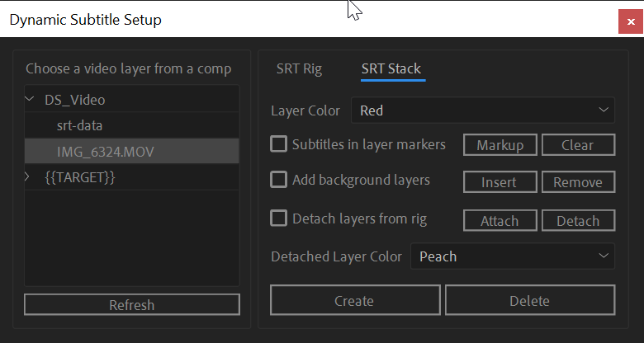Switch to the SRT Rig tab

(299, 68)
